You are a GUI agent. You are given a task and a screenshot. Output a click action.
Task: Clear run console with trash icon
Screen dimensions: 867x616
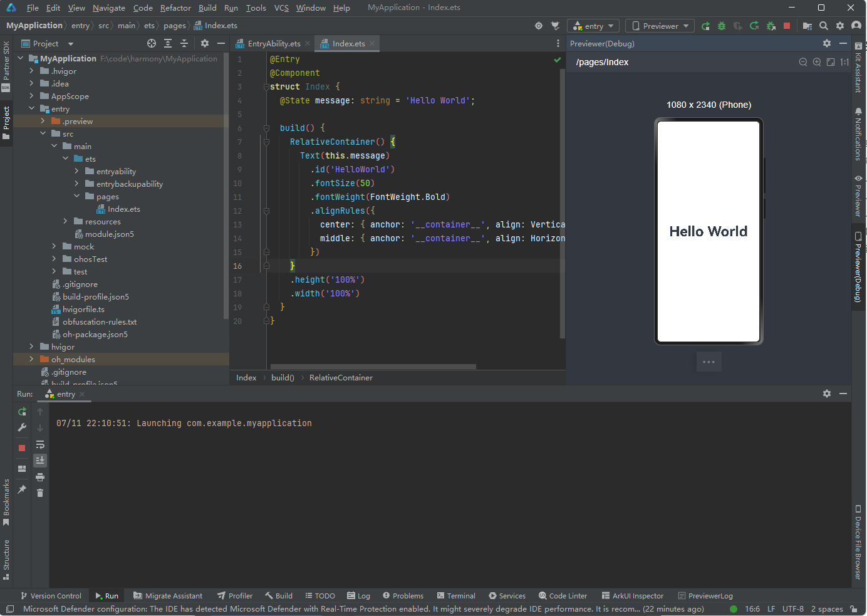(x=40, y=493)
